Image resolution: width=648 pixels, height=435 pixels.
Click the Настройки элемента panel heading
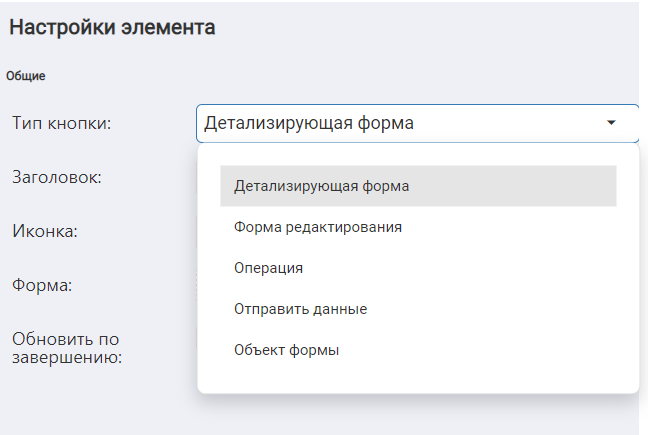[112, 28]
